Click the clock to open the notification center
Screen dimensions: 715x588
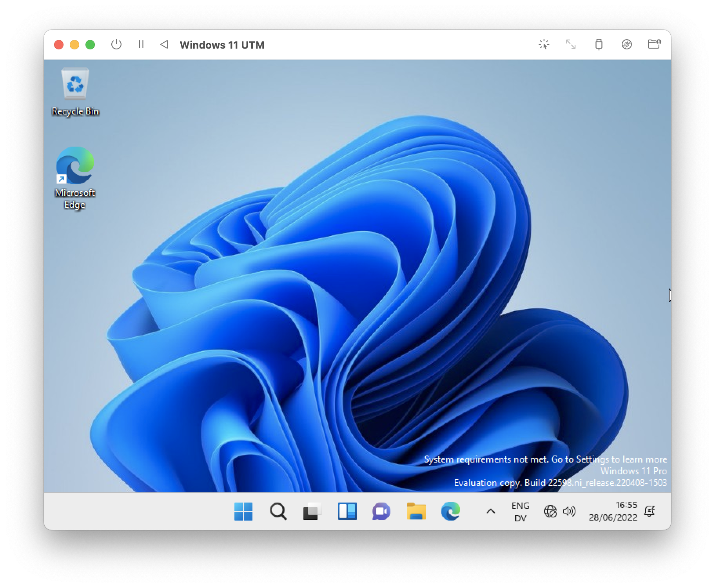pyautogui.click(x=614, y=511)
